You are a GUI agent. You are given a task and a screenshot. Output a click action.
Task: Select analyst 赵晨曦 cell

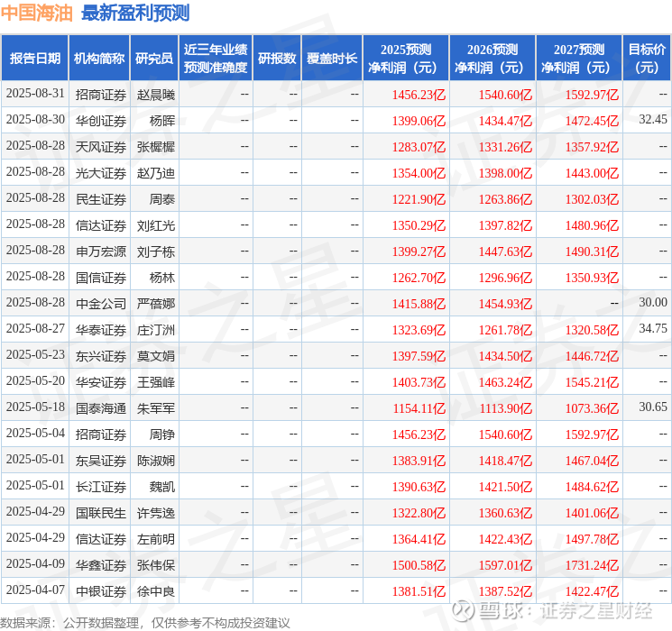pos(156,95)
